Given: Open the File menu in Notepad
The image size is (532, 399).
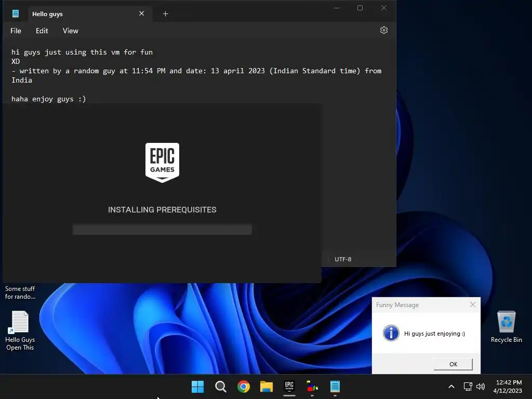Looking at the screenshot, I should click(x=16, y=31).
